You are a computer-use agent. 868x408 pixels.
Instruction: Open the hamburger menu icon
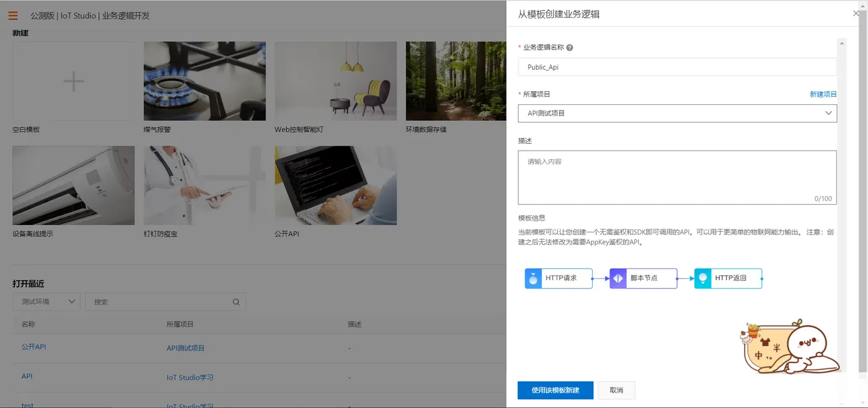(13, 16)
